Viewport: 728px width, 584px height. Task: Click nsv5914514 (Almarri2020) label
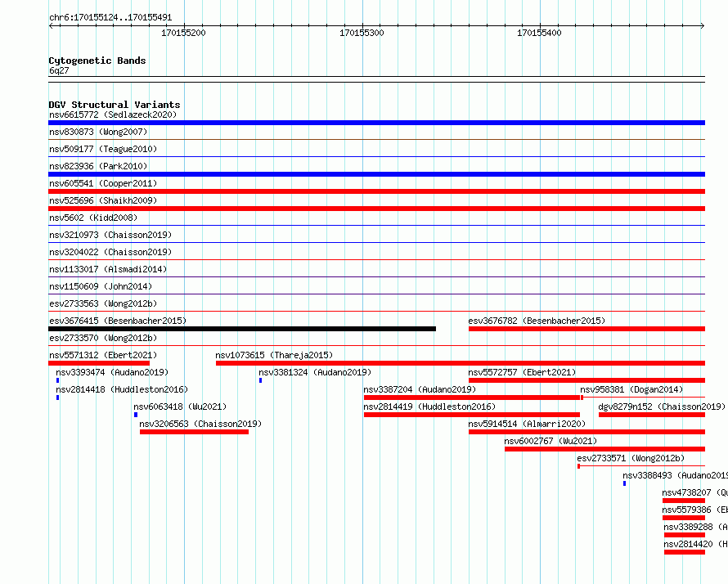(527, 424)
